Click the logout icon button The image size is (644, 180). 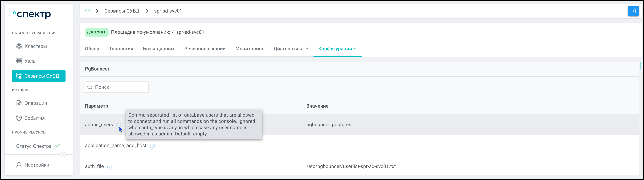[633, 11]
